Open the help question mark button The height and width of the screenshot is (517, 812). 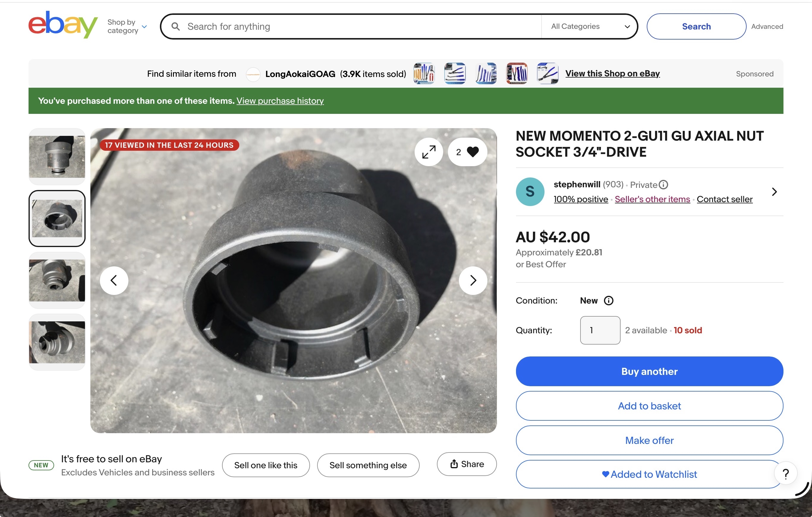pos(785,474)
